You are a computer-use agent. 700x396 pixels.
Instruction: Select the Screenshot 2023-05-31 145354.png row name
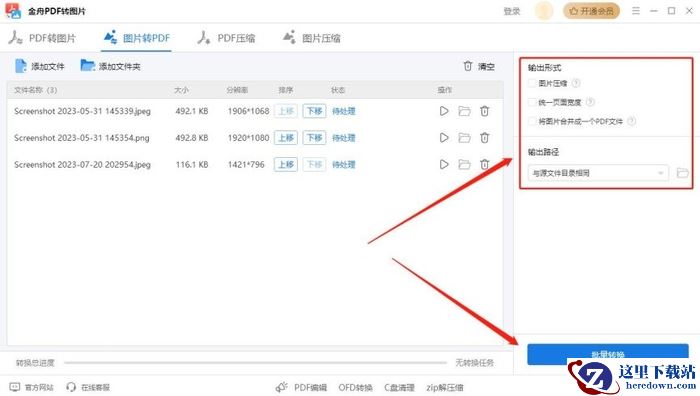tap(82, 138)
